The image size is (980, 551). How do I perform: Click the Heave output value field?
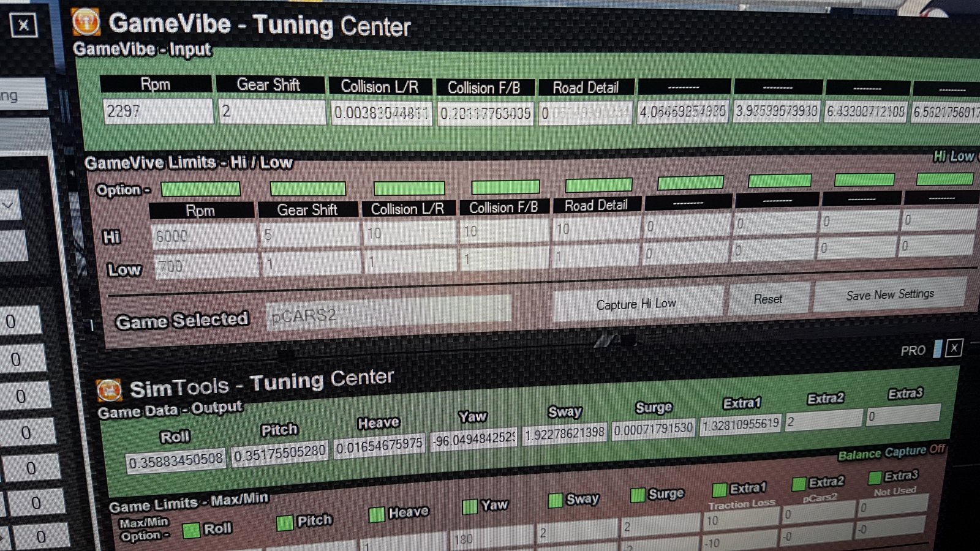tap(380, 445)
